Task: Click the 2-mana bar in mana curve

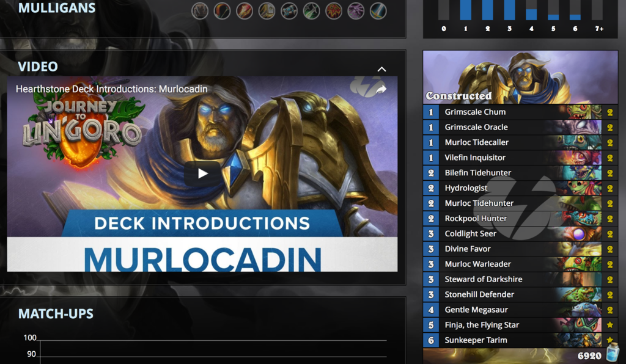Action: [487, 10]
